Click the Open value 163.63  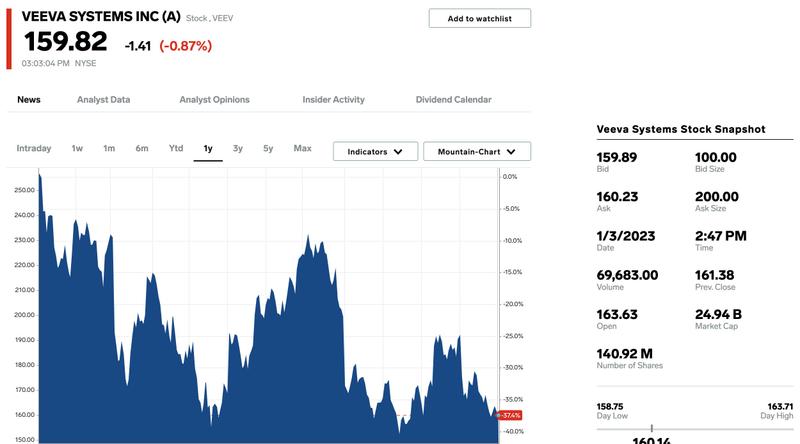617,314
